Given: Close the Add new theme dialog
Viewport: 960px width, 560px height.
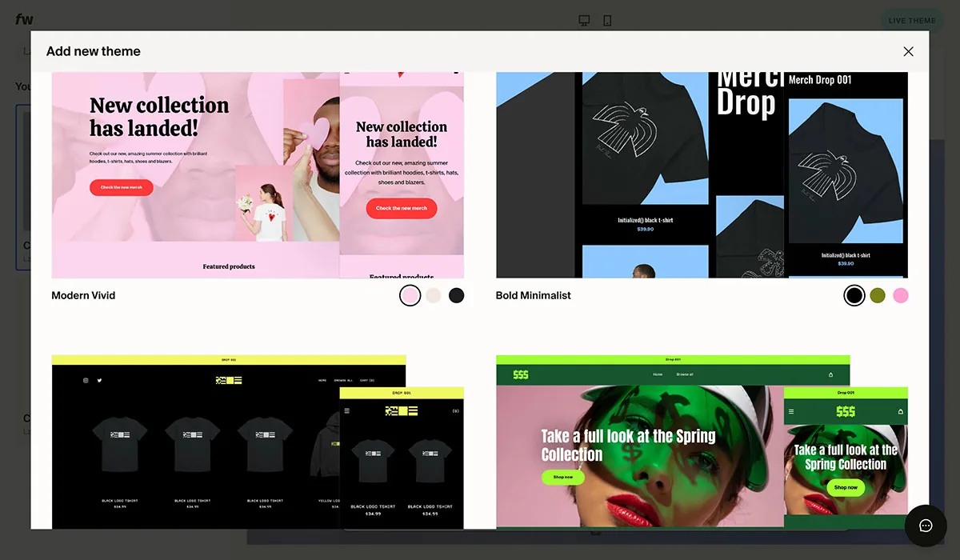Looking at the screenshot, I should tap(908, 51).
